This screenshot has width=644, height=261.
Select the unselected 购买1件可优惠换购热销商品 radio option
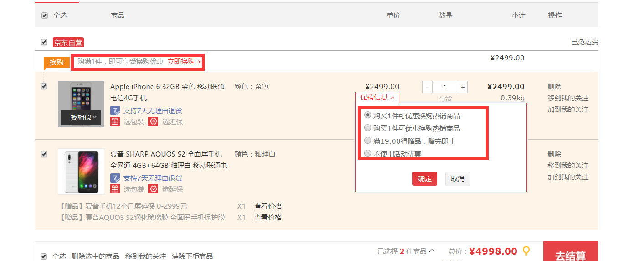[368, 128]
